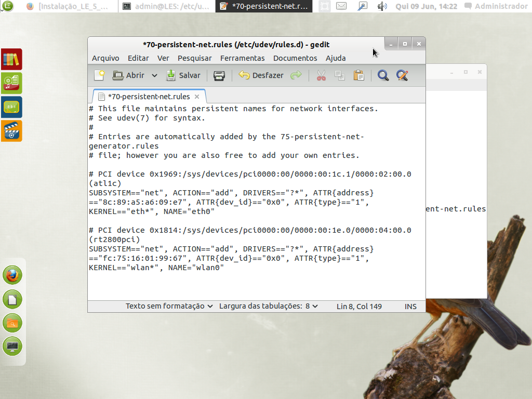
Task: Open the computer monitor dock icon
Action: coord(12,347)
